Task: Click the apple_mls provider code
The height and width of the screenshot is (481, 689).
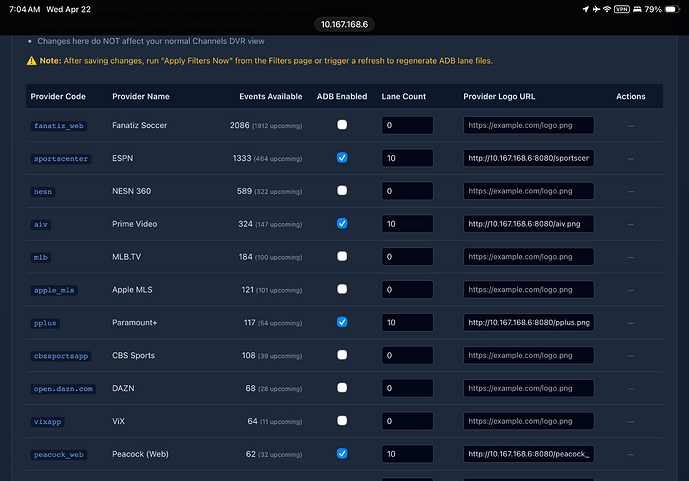Action: point(54,290)
